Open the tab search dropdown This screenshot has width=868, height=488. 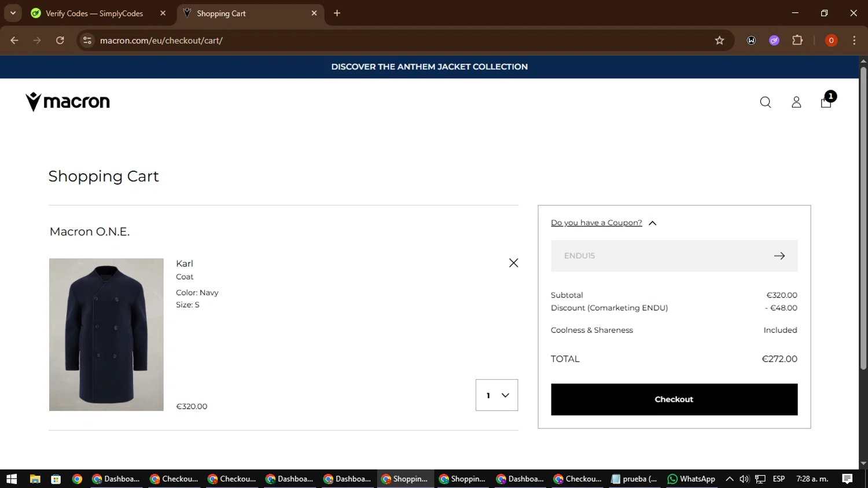pyautogui.click(x=13, y=13)
